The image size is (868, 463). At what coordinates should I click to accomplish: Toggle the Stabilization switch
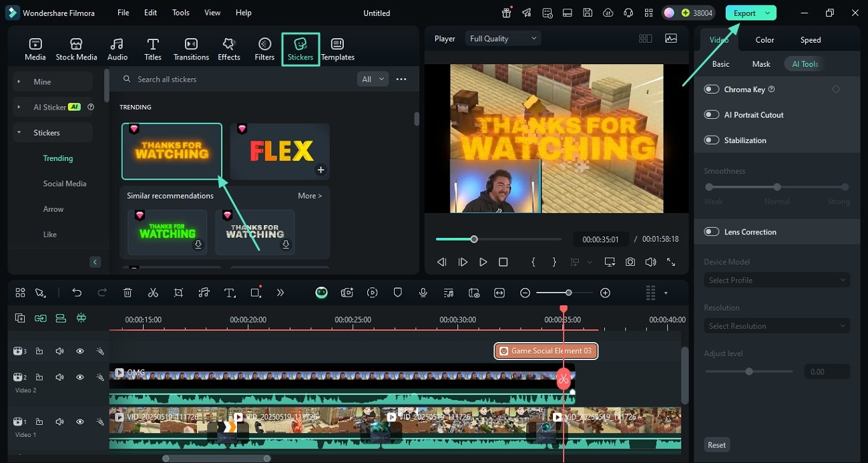click(x=712, y=140)
